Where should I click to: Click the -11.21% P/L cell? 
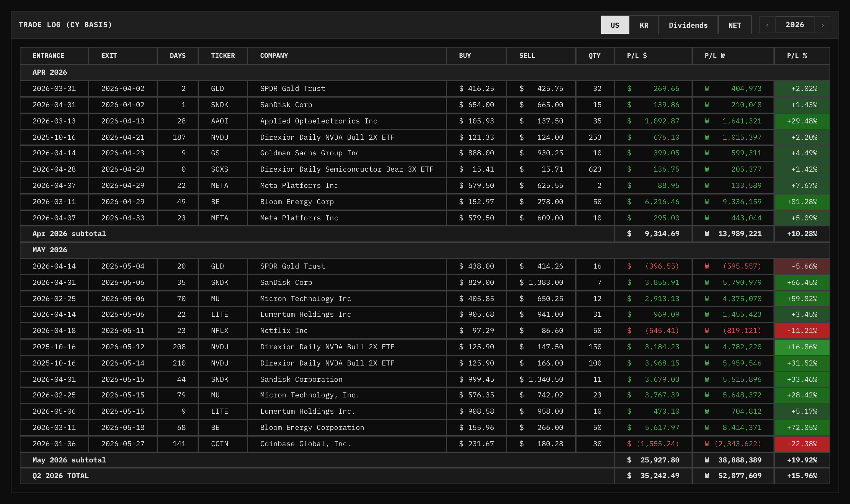coord(802,331)
